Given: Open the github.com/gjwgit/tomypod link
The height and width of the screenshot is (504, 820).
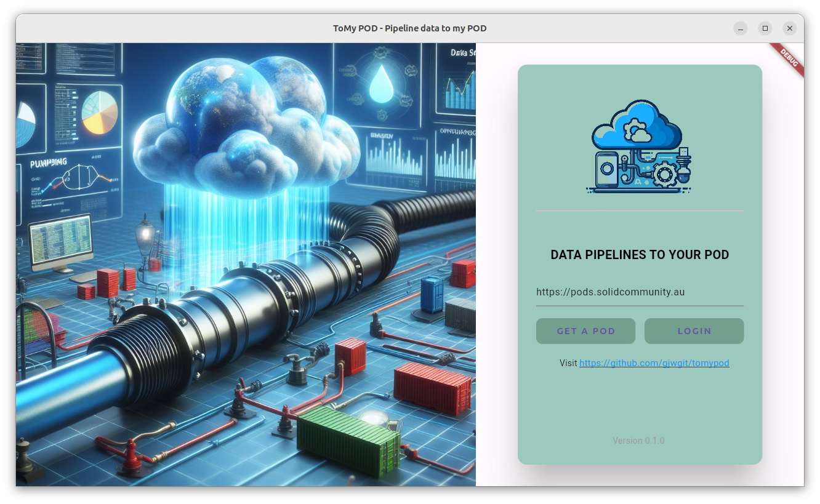Looking at the screenshot, I should pos(654,363).
